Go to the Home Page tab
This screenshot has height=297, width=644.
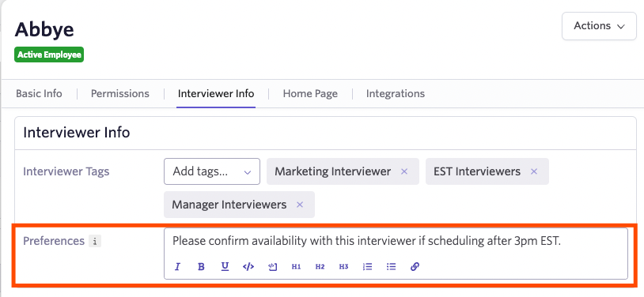coord(310,93)
